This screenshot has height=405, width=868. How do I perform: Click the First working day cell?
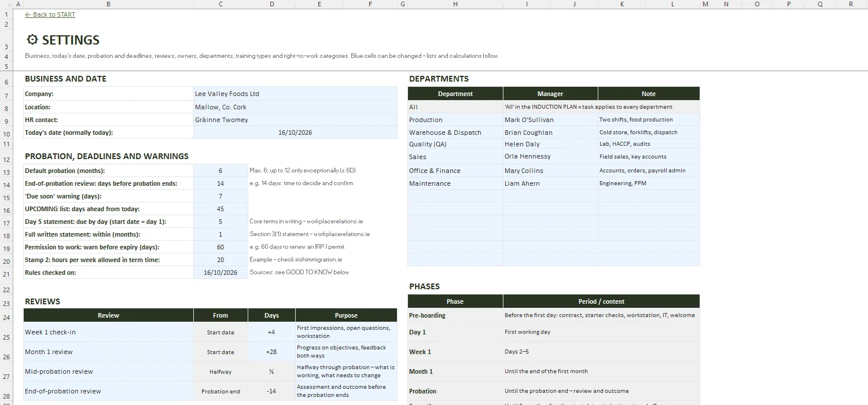pos(601,332)
